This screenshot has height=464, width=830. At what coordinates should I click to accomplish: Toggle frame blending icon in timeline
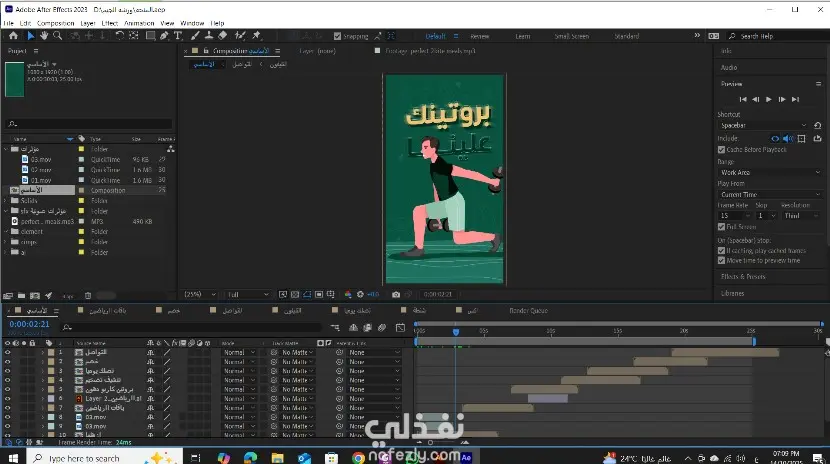click(x=367, y=328)
